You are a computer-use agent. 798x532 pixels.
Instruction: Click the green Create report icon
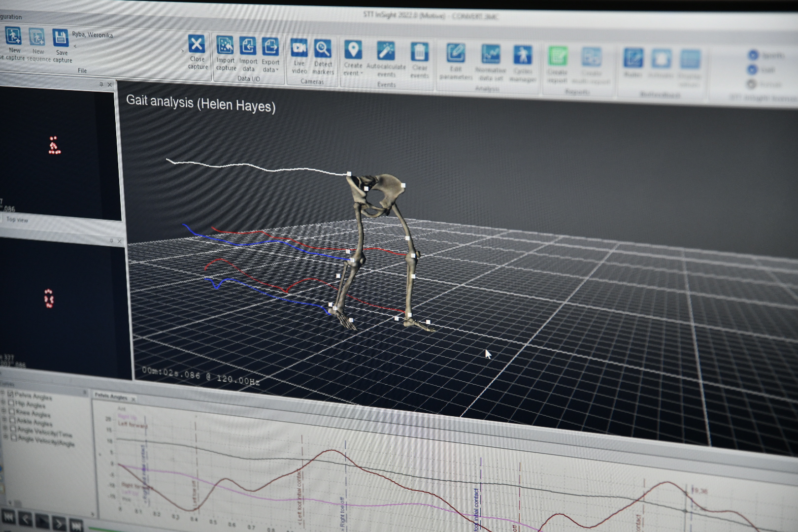click(x=558, y=57)
